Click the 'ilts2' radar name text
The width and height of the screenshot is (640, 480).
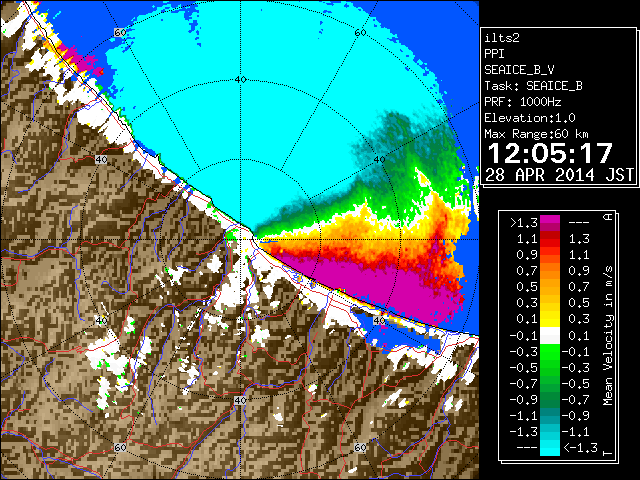(502, 38)
